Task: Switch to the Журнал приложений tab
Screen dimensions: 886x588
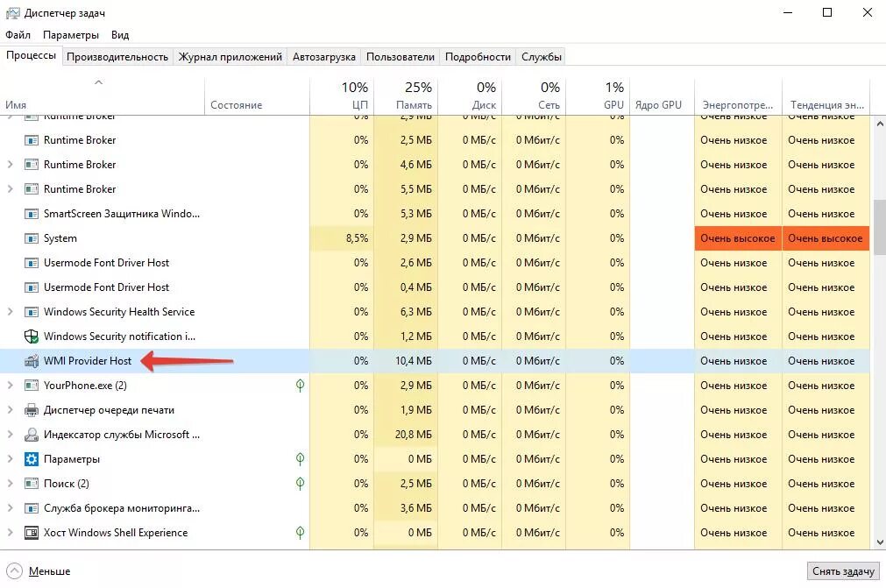Action: coord(230,57)
